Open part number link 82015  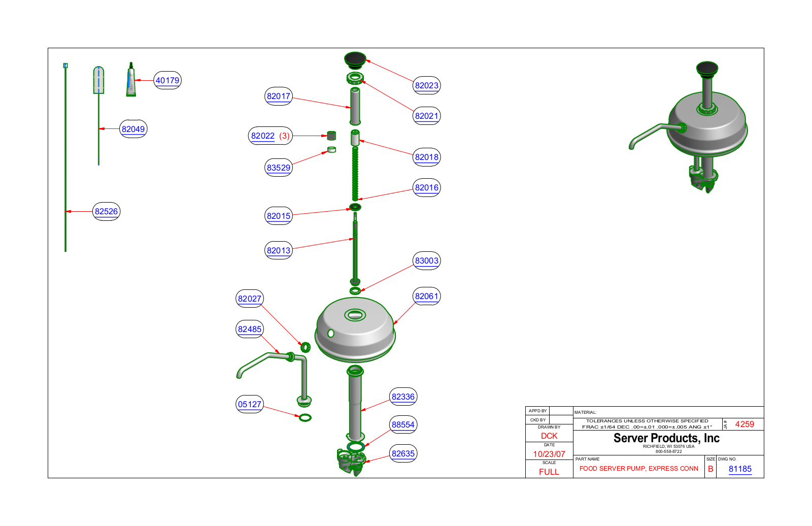(279, 216)
